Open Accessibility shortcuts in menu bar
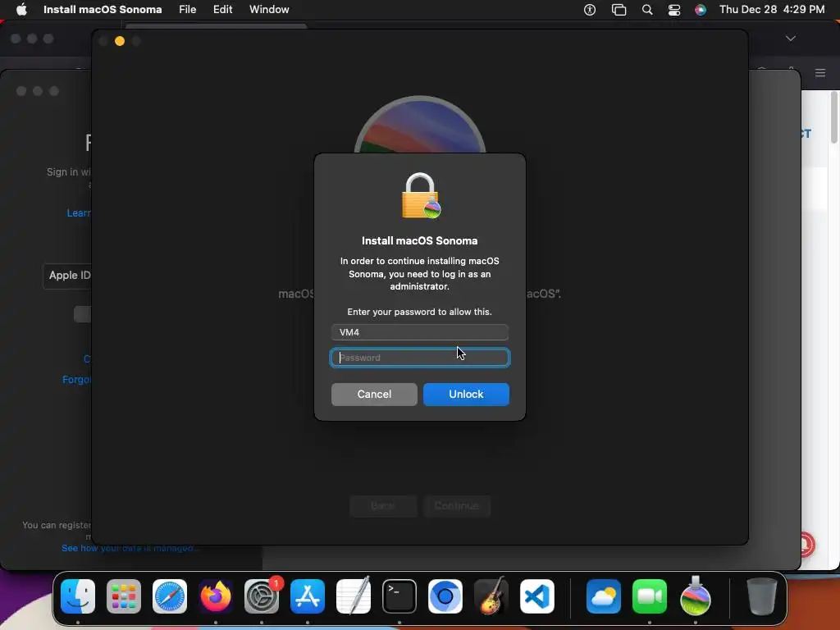The height and width of the screenshot is (630, 840). coord(590,10)
